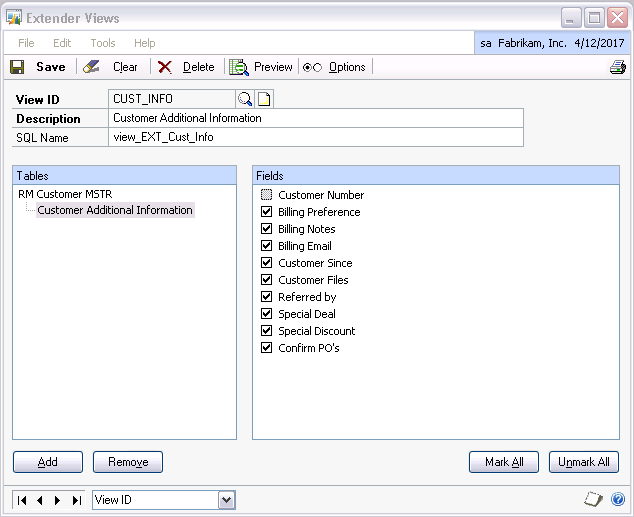Click the printer icon at top right

[x=617, y=67]
